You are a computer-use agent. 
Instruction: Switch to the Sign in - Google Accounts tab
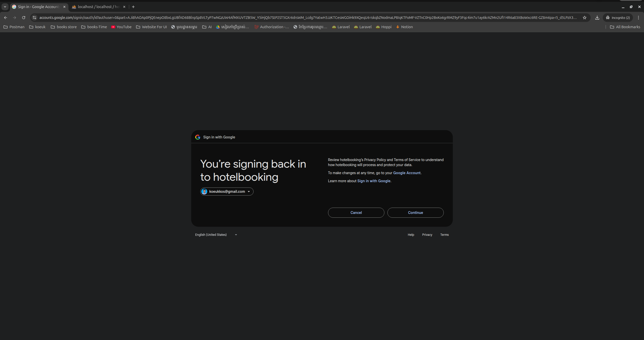click(39, 7)
